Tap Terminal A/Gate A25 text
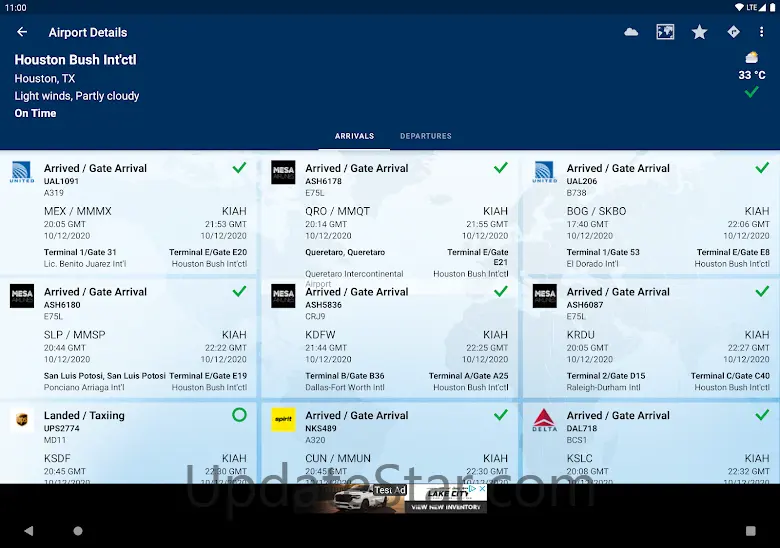This screenshot has height=548, width=780. (x=469, y=376)
